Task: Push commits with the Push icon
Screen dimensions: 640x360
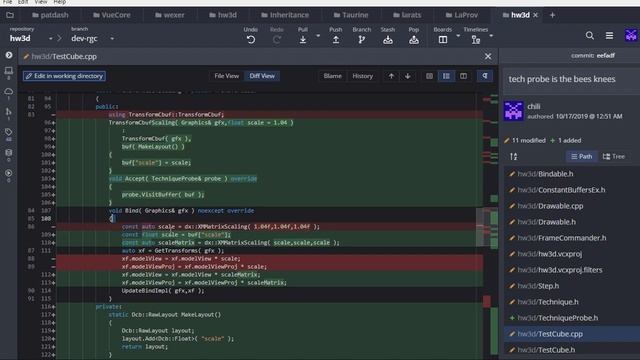Action: tap(336, 40)
